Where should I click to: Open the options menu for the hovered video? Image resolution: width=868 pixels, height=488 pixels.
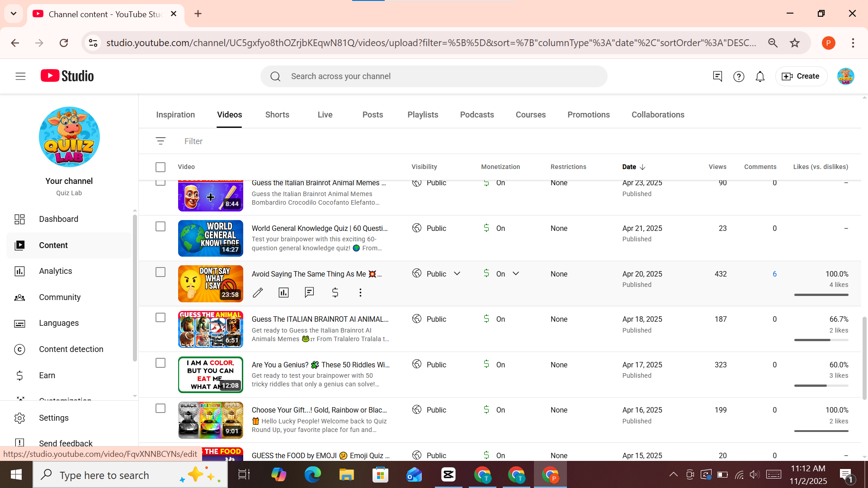point(360,292)
